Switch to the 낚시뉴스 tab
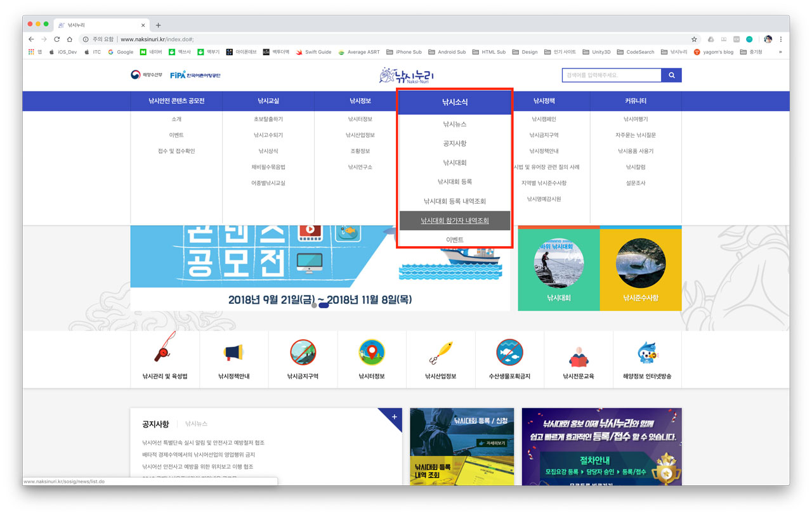Viewport: 812px width, 515px height. click(x=196, y=424)
